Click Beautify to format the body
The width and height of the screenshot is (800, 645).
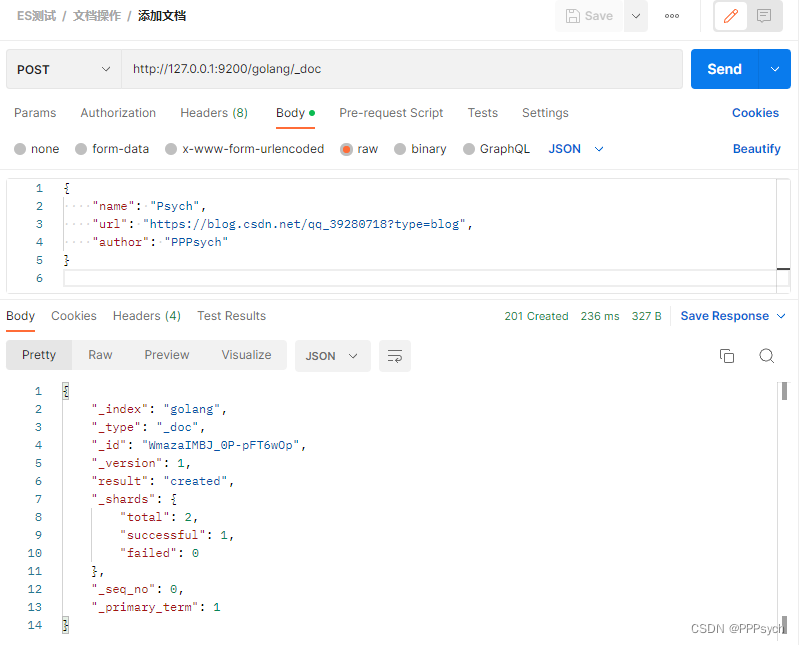[x=756, y=149]
